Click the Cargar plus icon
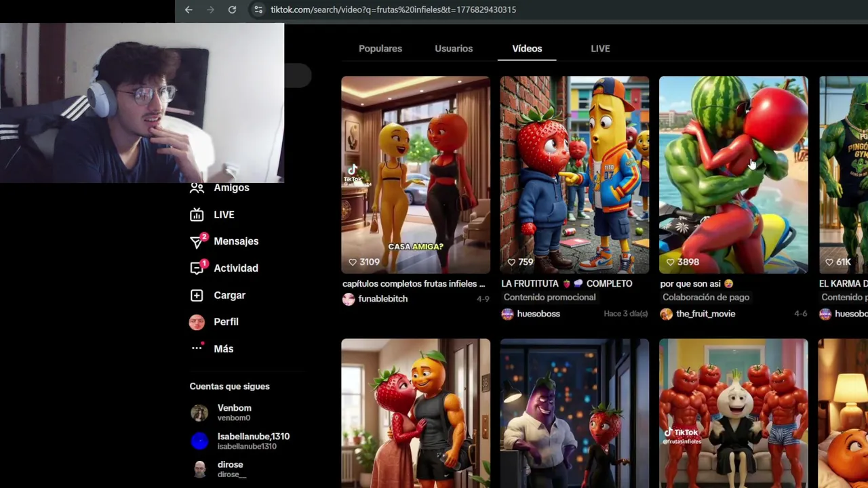This screenshot has height=488, width=868. 197,296
